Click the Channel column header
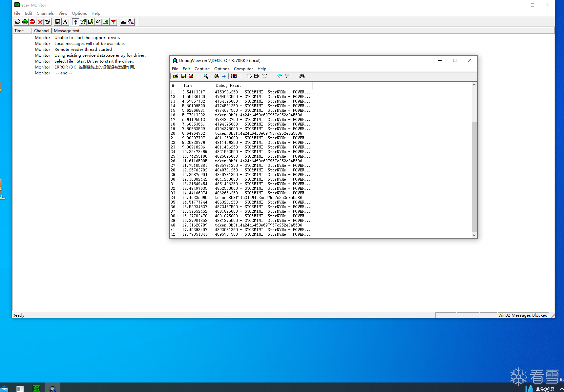 pos(42,30)
